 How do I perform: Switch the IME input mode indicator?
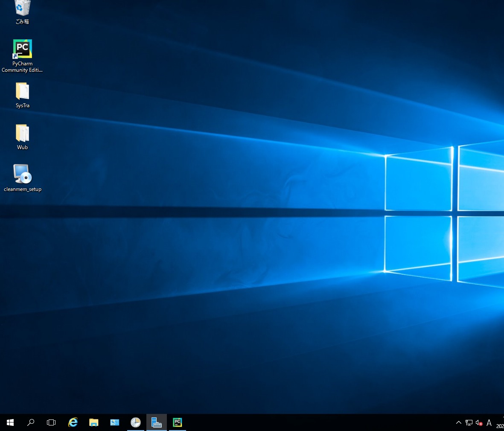(x=489, y=422)
